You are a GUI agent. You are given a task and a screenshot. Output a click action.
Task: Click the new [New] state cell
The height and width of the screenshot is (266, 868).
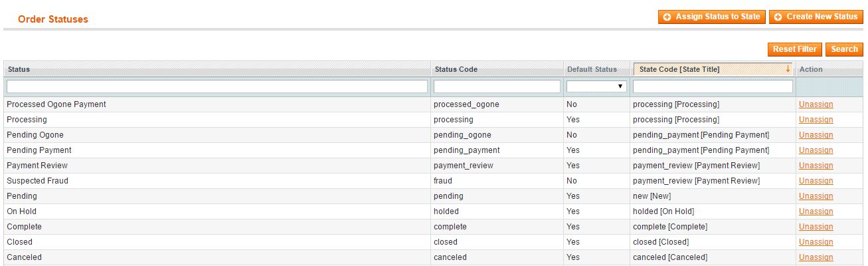[x=713, y=196]
